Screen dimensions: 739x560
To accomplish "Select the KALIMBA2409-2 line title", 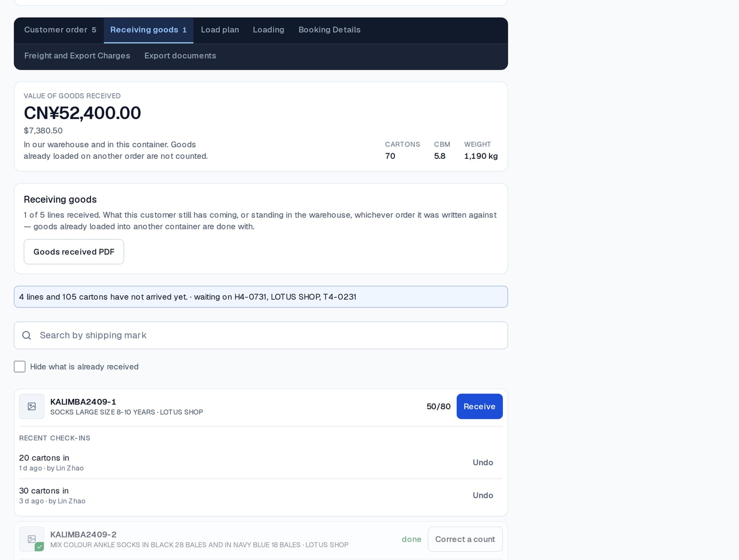I will click(83, 535).
